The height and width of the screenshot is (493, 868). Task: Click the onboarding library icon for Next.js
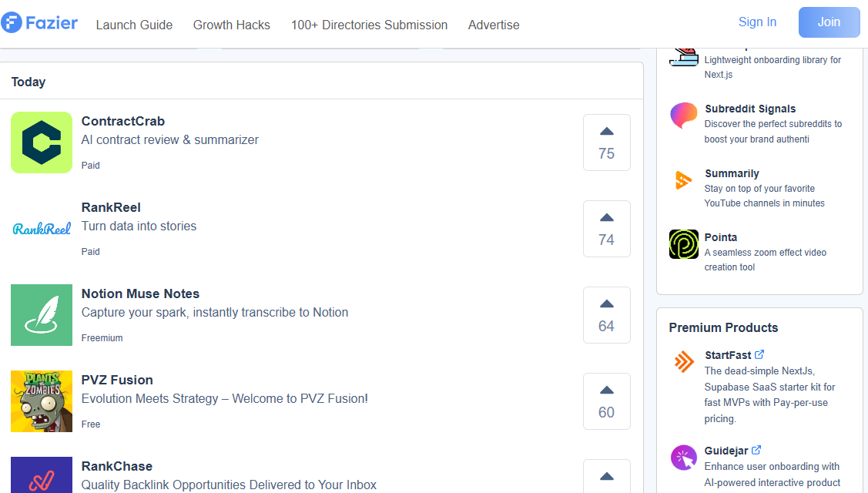tap(684, 57)
